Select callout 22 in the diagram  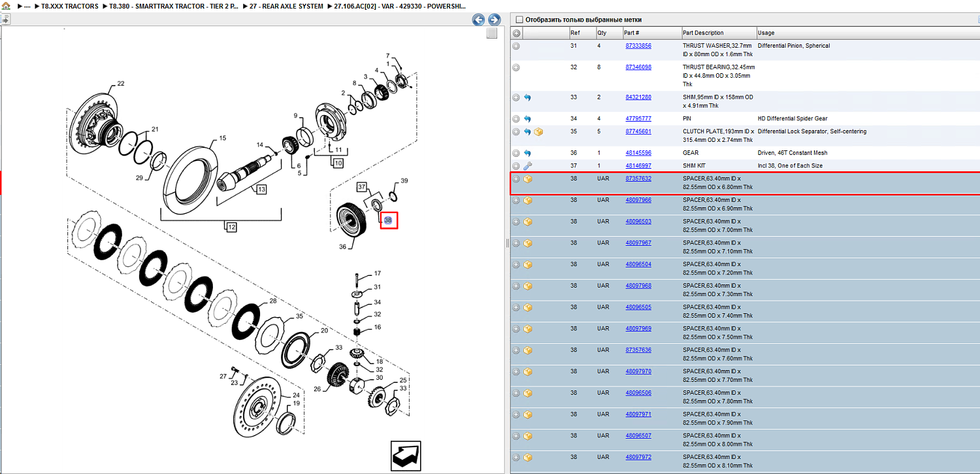pyautogui.click(x=121, y=84)
